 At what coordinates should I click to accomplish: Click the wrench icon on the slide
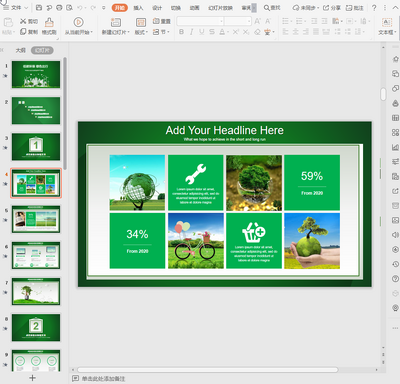[x=196, y=174]
